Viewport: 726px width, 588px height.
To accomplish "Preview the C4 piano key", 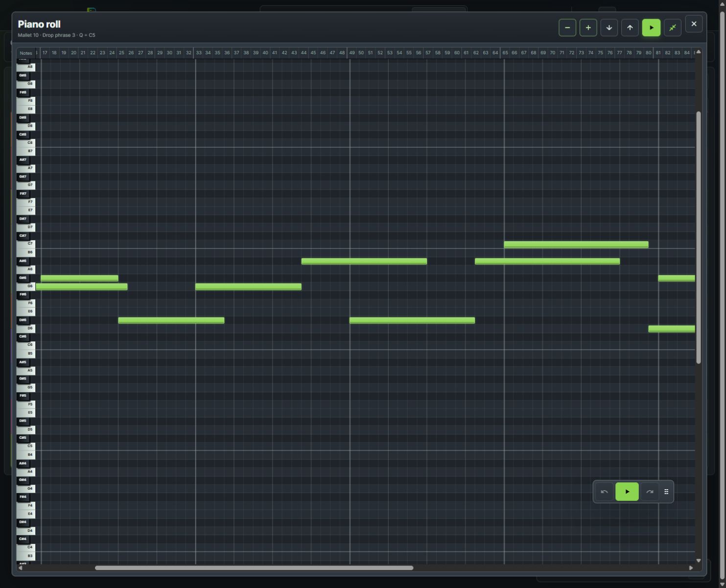I will pos(26,547).
